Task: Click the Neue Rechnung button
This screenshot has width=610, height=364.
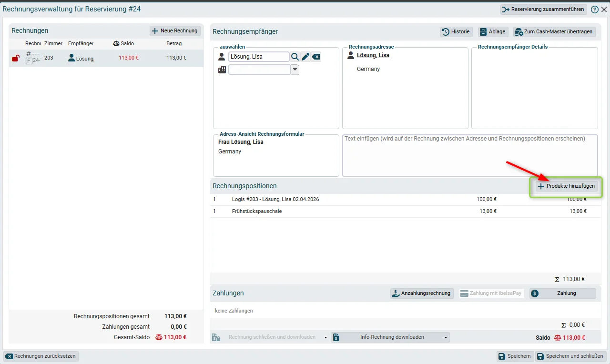Action: [175, 31]
